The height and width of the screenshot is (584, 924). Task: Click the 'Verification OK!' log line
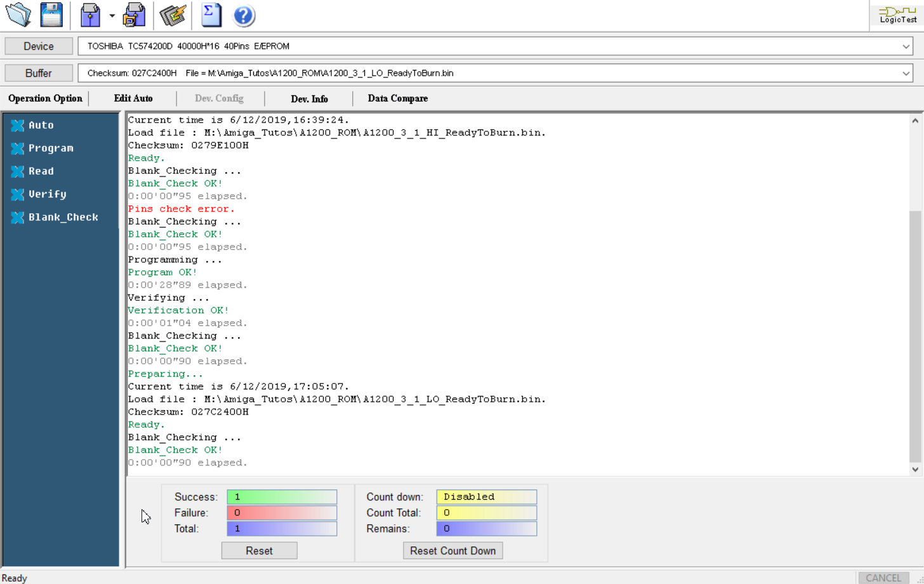(178, 310)
